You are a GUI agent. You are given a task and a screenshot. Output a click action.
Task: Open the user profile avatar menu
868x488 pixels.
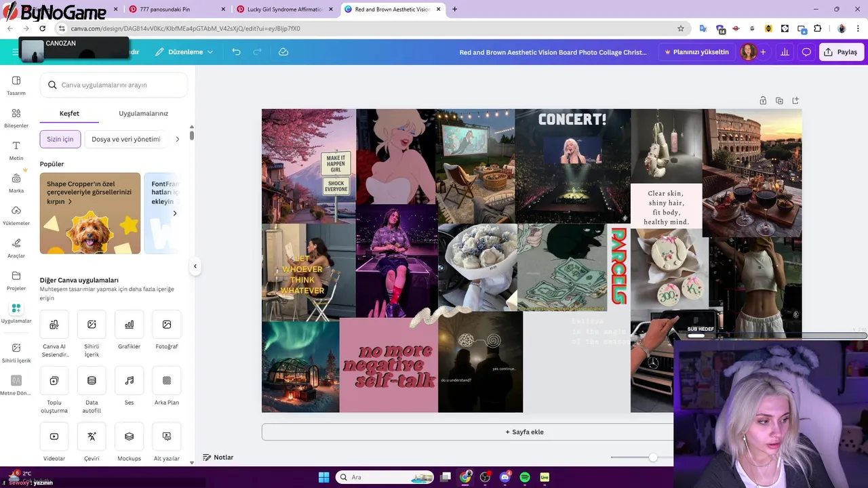click(x=749, y=52)
